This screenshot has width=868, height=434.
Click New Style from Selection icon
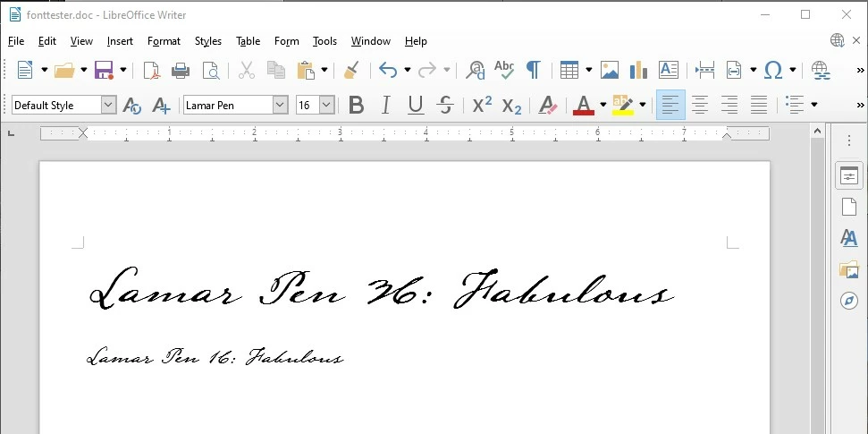coord(161,106)
